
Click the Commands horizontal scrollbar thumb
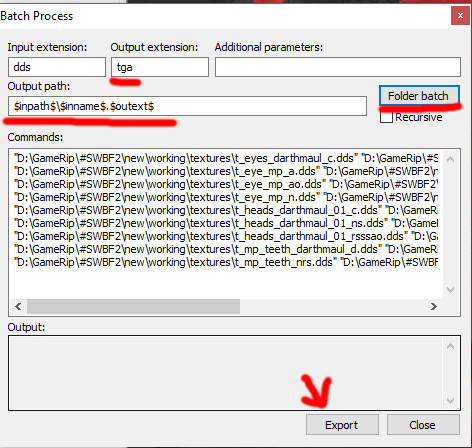133,306
